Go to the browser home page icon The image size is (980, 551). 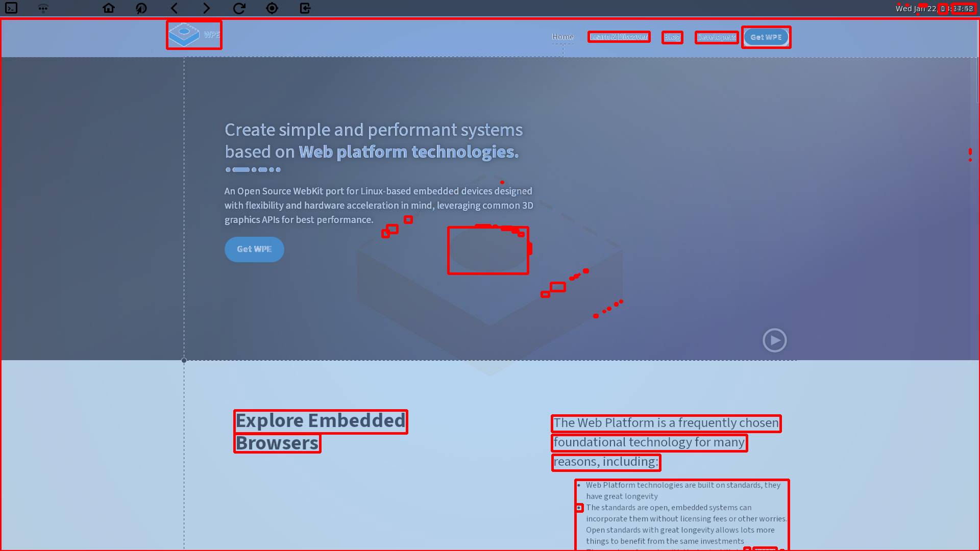109,8
